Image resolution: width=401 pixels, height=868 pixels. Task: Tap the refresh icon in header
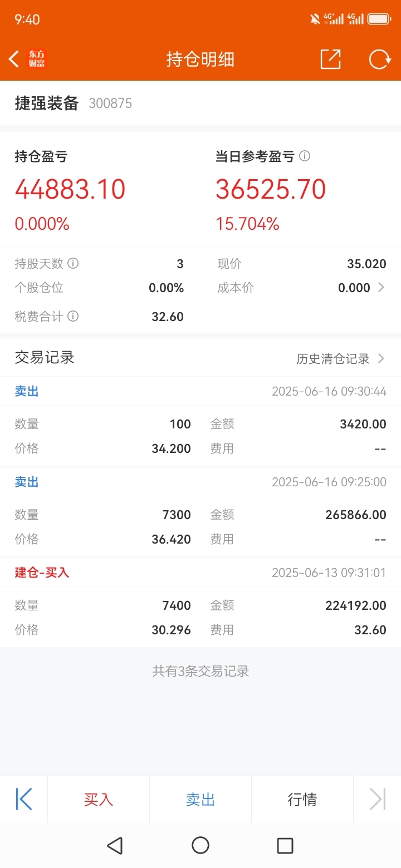[380, 59]
